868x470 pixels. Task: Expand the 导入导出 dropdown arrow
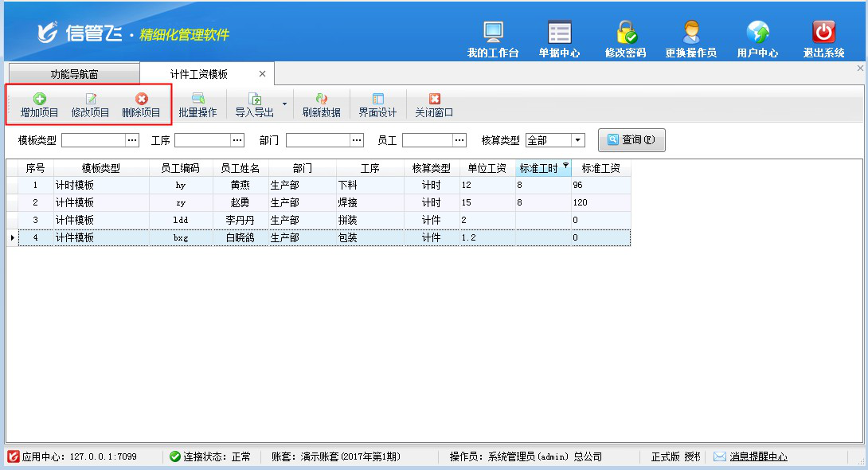point(285,104)
